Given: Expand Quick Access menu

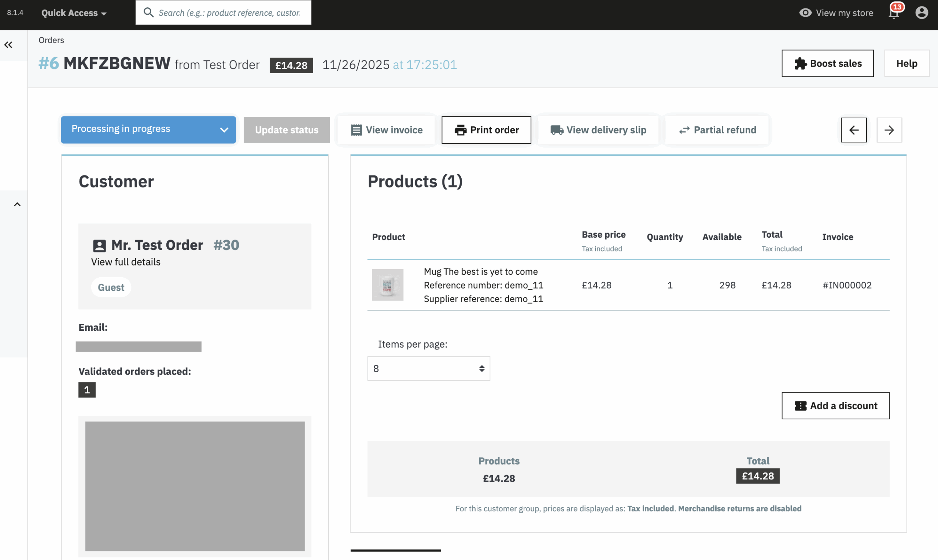Looking at the screenshot, I should tap(74, 13).
